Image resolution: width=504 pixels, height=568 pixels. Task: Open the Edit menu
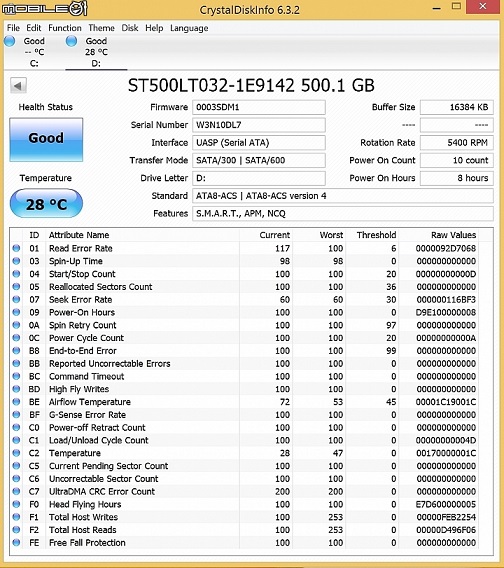pos(34,28)
